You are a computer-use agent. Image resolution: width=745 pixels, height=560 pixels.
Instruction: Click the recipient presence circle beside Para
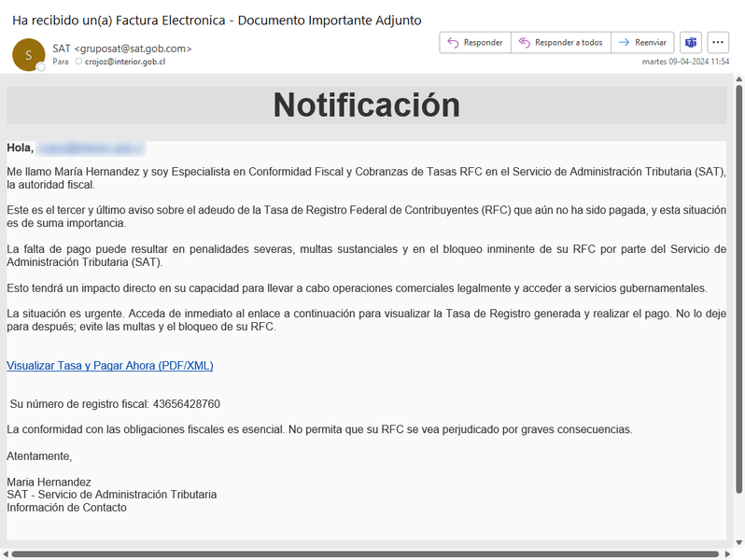coord(78,62)
